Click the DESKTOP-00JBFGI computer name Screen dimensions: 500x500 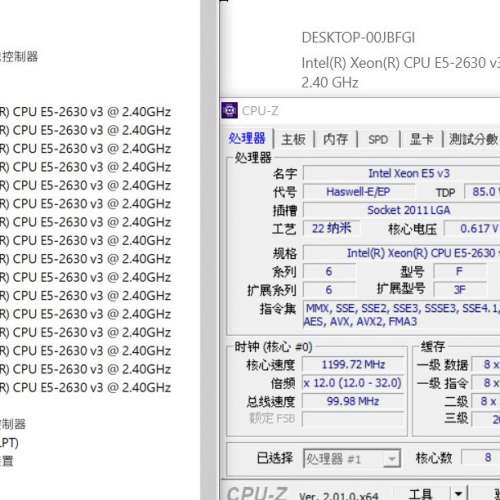pyautogui.click(x=358, y=38)
